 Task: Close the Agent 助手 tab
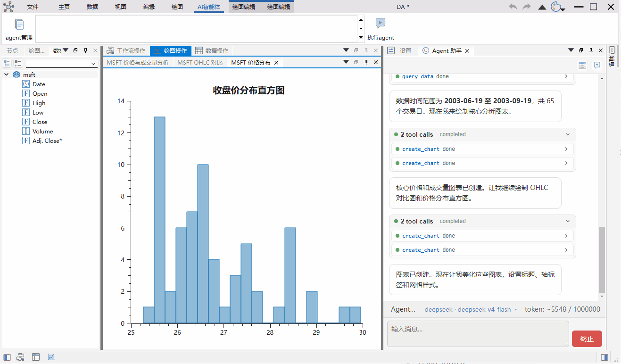tap(467, 50)
